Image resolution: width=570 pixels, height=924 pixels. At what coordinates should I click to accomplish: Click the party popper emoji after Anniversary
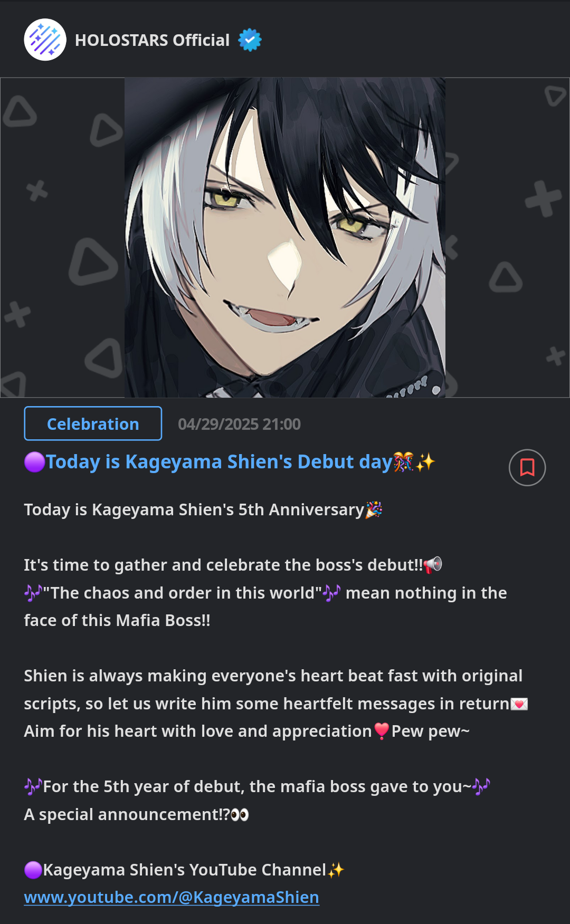[374, 509]
